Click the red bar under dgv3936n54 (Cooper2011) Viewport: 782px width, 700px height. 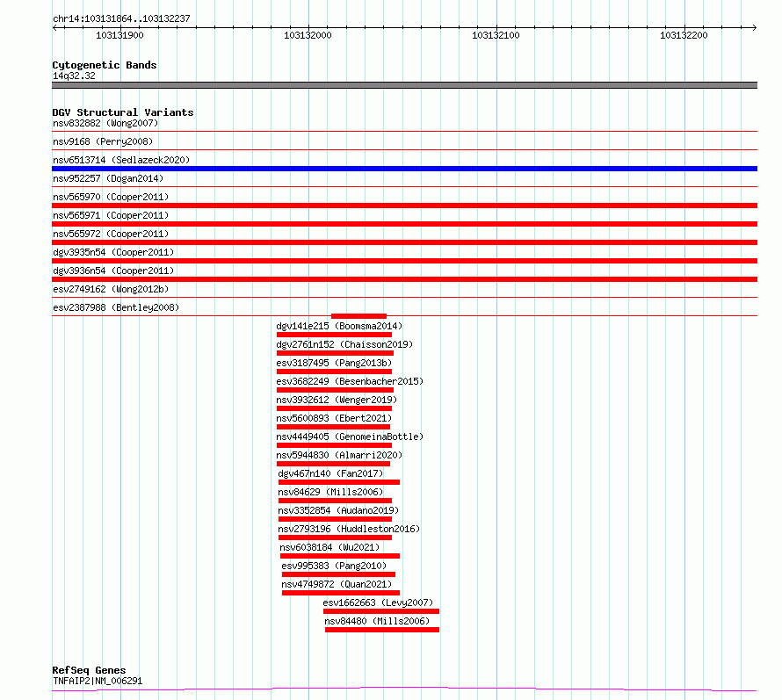coord(404,279)
